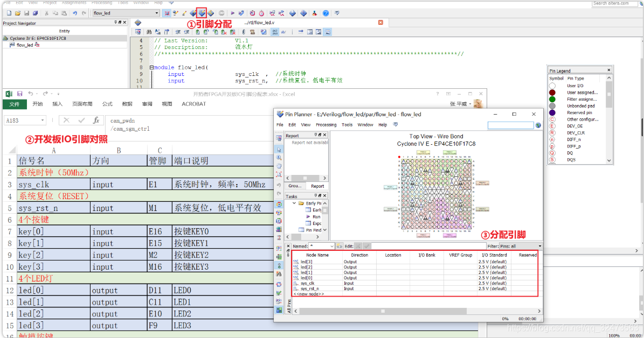644x338 pixels.
Task: Click the Excel save icon in title bar
Action: click(x=19, y=94)
